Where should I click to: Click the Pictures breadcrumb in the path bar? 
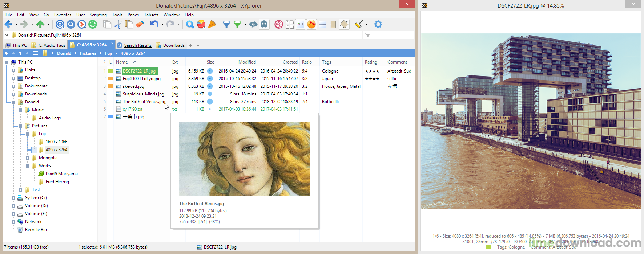click(88, 53)
